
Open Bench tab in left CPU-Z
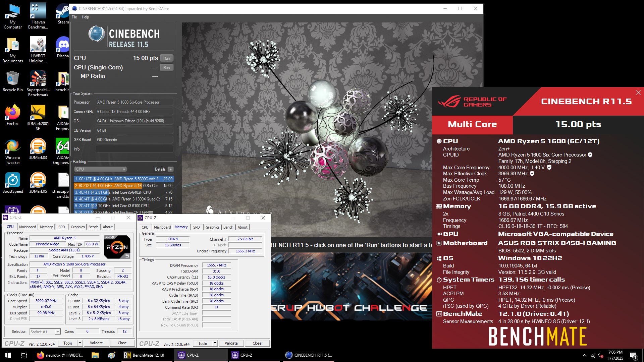(x=94, y=227)
